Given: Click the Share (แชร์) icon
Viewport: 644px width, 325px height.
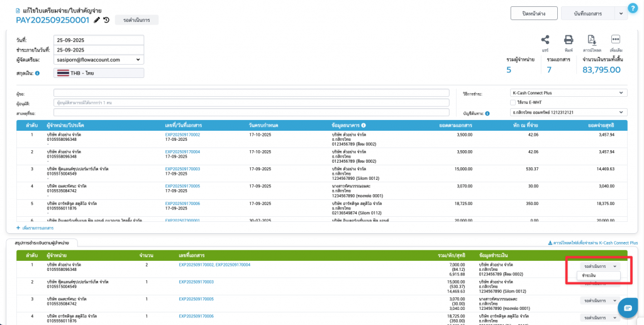Looking at the screenshot, I should tap(545, 40).
